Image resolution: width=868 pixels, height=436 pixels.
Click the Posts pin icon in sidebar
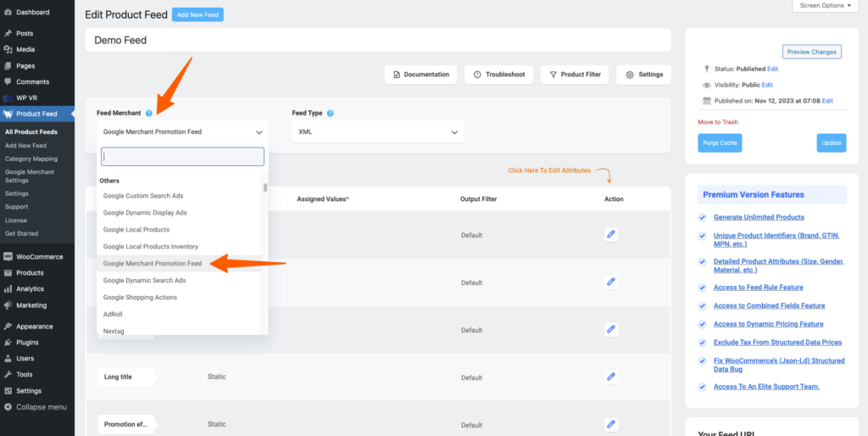[x=8, y=33]
